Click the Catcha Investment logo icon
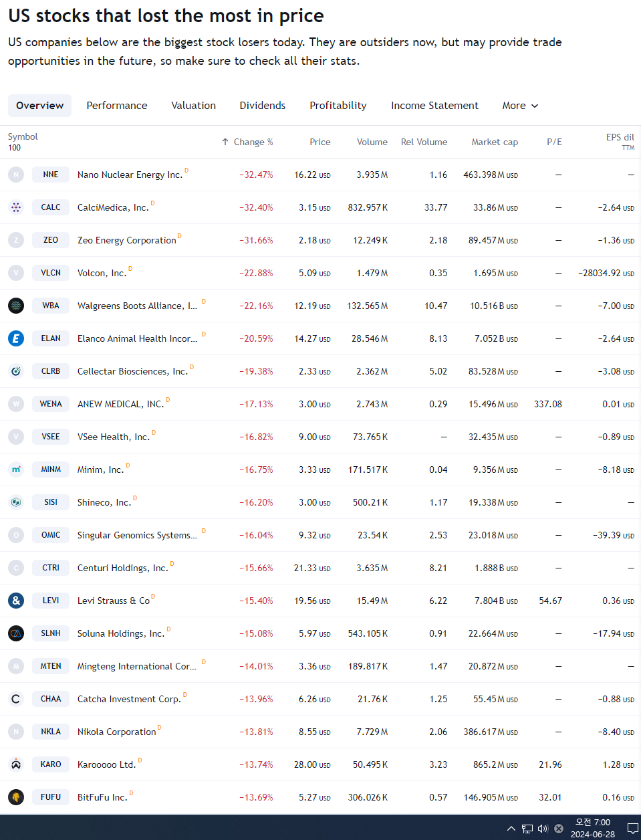The image size is (641, 840). point(16,699)
